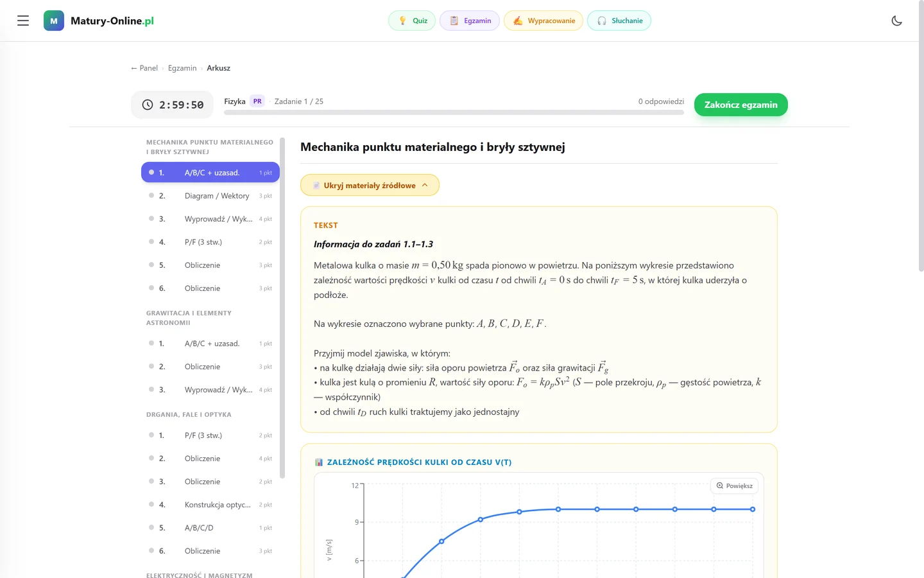Open the Quiz tab

click(412, 21)
